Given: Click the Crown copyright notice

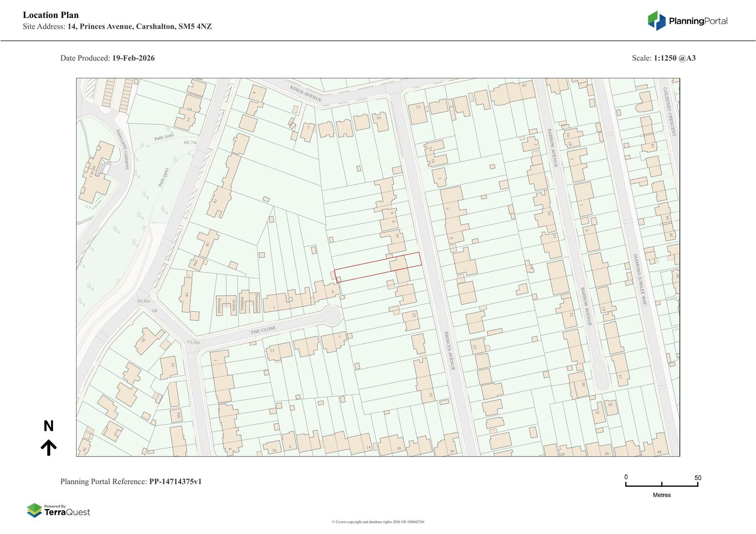Looking at the screenshot, I should [x=378, y=522].
